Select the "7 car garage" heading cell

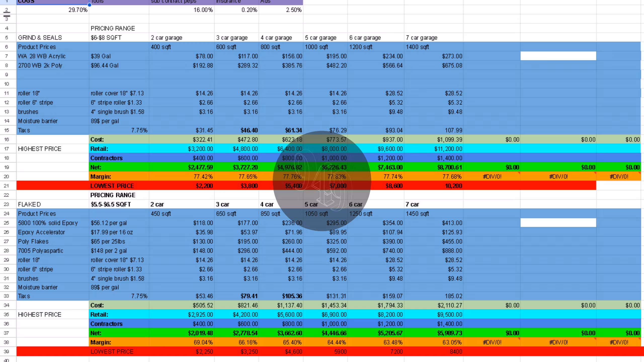(x=434, y=38)
